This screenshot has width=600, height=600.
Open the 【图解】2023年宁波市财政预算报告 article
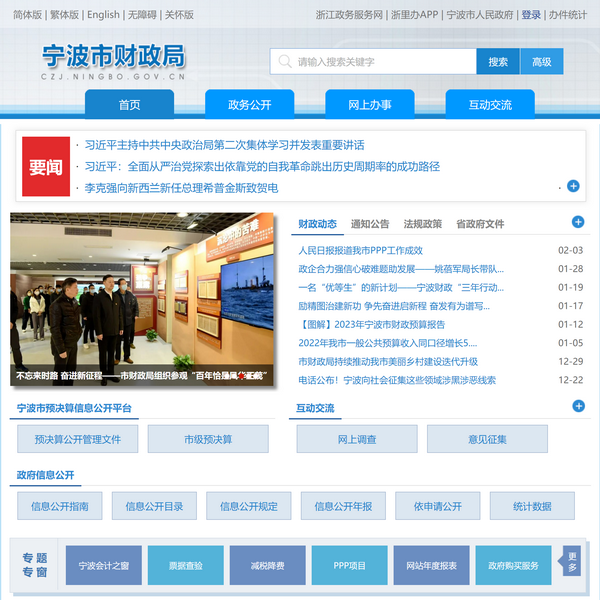click(x=371, y=324)
